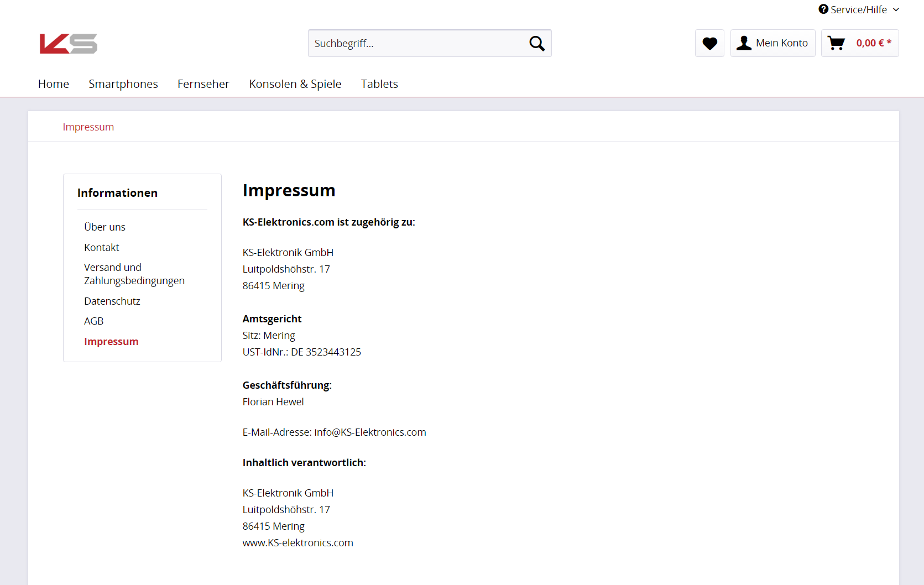Screen dimensions: 924x585
Task: Click the Service/Hilfe question mark icon
Action: coord(823,9)
